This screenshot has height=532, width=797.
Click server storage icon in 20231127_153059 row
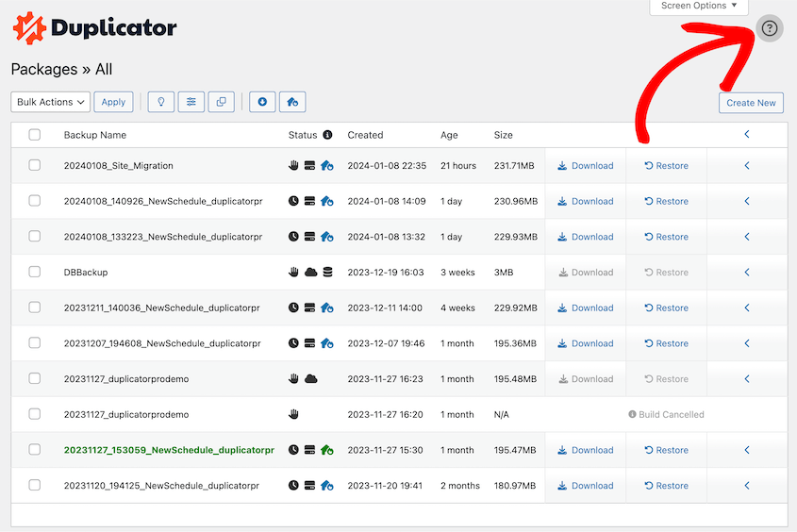pos(309,450)
